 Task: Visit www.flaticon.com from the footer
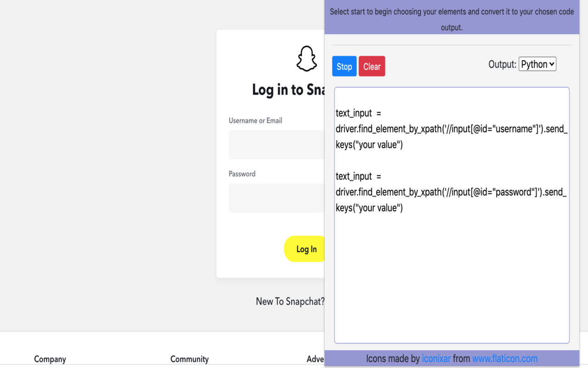pos(505,358)
